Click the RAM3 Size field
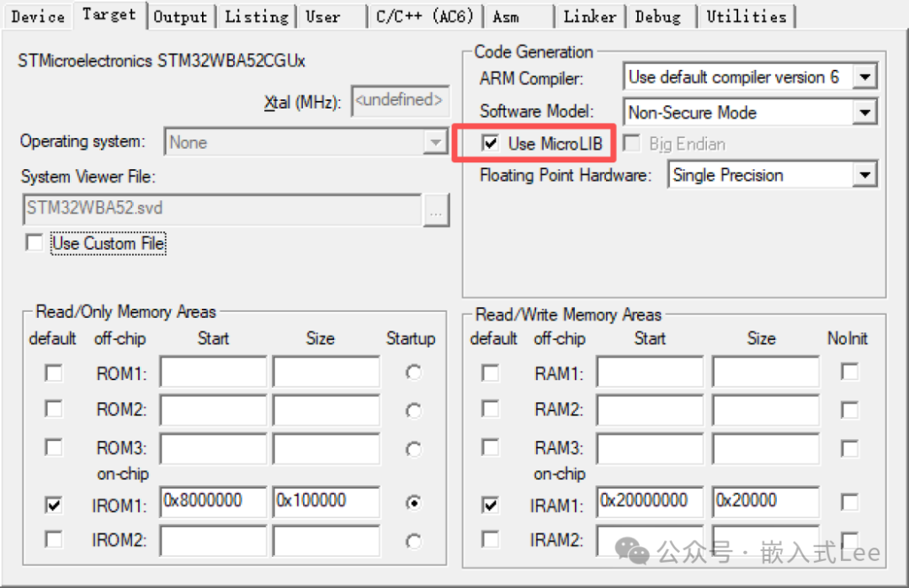The width and height of the screenshot is (909, 588). coord(766,449)
